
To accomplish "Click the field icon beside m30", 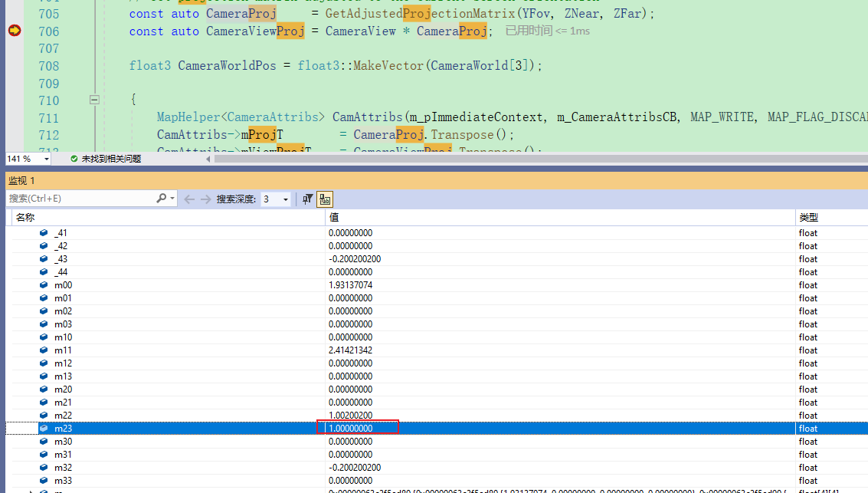I will 44,442.
